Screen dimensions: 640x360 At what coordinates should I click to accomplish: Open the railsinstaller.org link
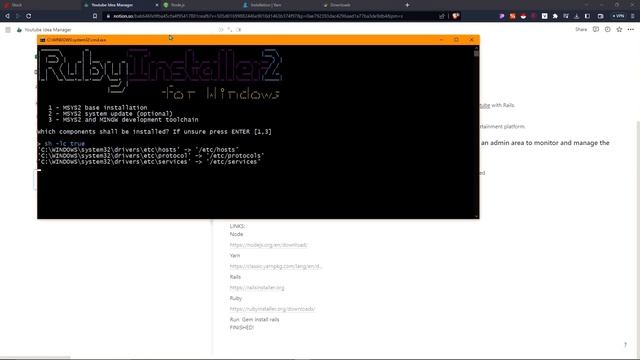click(257, 287)
